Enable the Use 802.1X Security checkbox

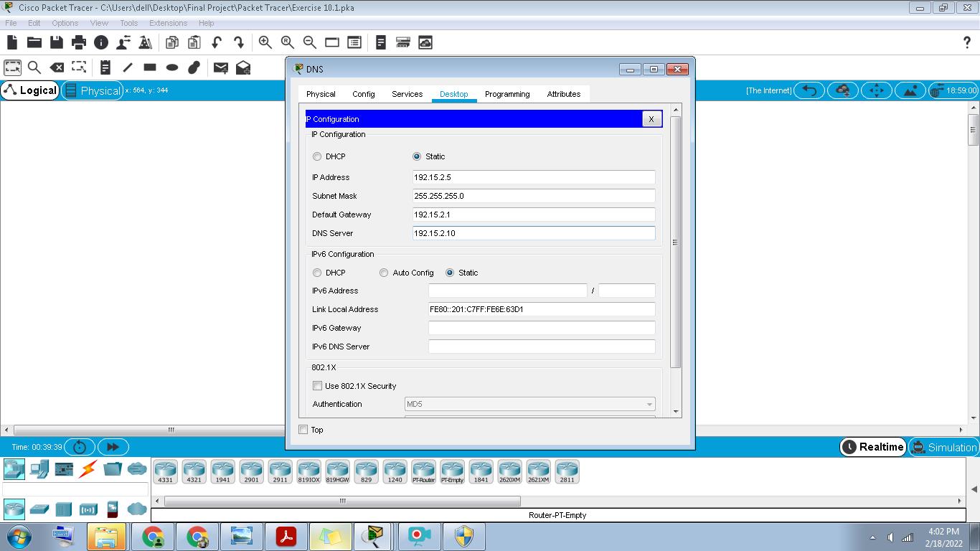[x=318, y=386]
